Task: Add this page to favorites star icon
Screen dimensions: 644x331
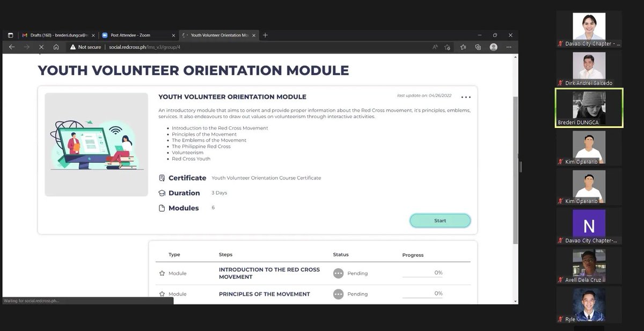Action: click(x=447, y=47)
